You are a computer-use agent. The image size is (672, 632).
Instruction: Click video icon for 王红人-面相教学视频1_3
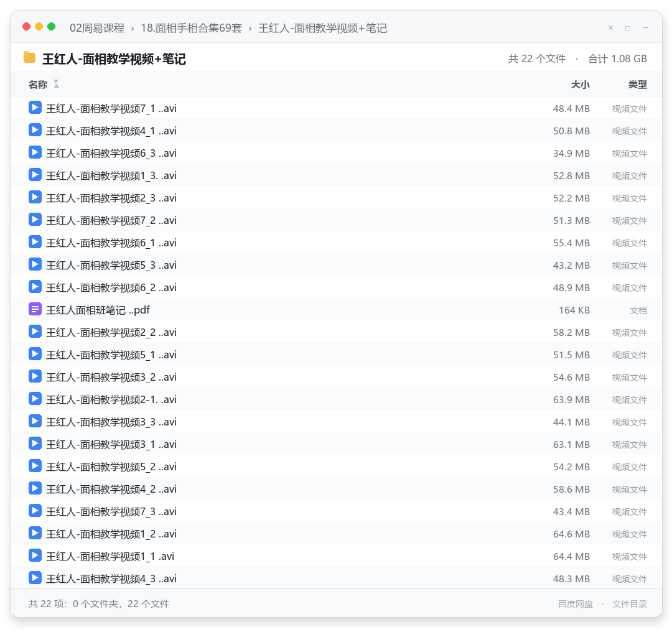coord(35,174)
